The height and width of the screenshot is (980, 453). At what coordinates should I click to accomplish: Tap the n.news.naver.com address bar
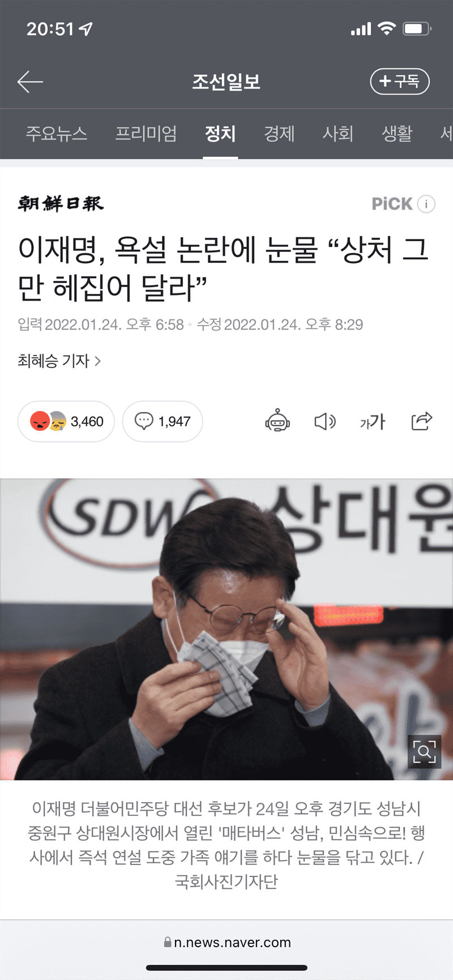click(x=226, y=943)
